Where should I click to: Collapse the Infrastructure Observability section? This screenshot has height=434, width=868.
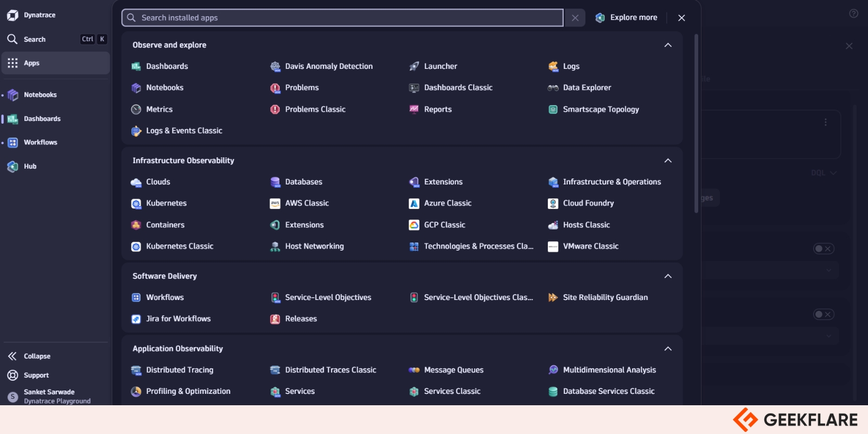pyautogui.click(x=668, y=161)
